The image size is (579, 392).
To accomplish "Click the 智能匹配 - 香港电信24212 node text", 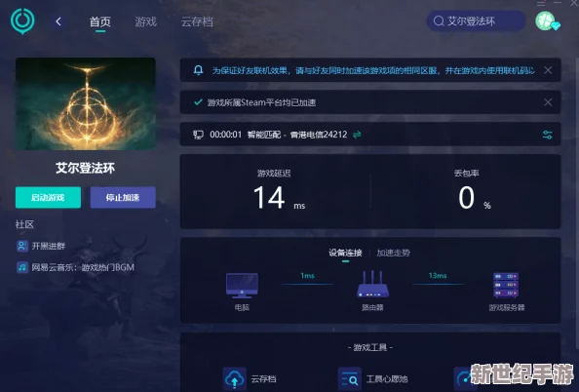I will (x=297, y=135).
